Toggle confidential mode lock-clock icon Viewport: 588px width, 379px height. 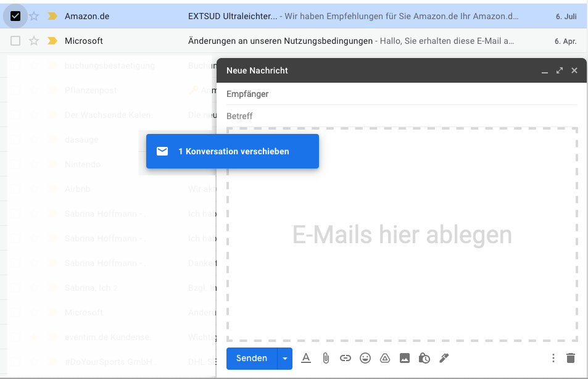point(424,359)
